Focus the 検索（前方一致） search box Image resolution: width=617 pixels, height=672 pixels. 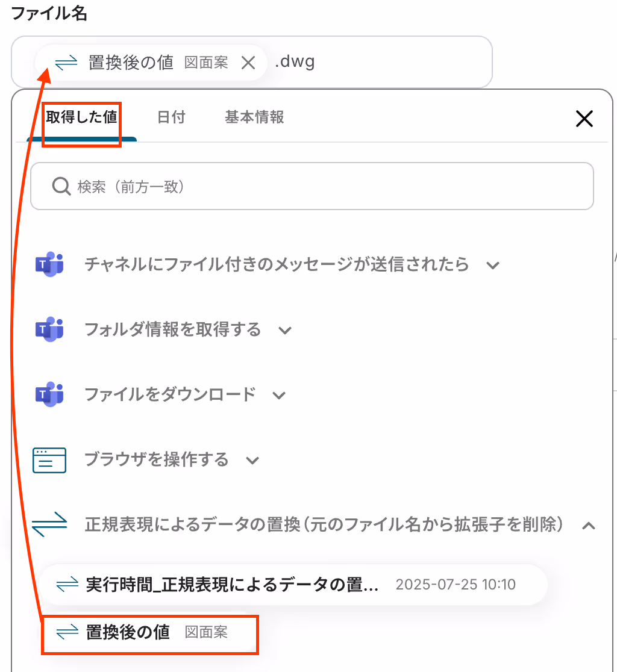tap(312, 186)
